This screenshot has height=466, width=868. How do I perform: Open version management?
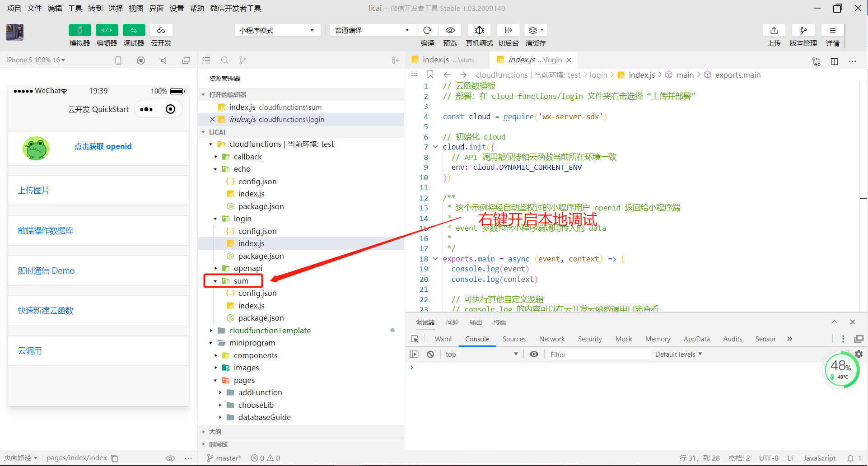(803, 30)
